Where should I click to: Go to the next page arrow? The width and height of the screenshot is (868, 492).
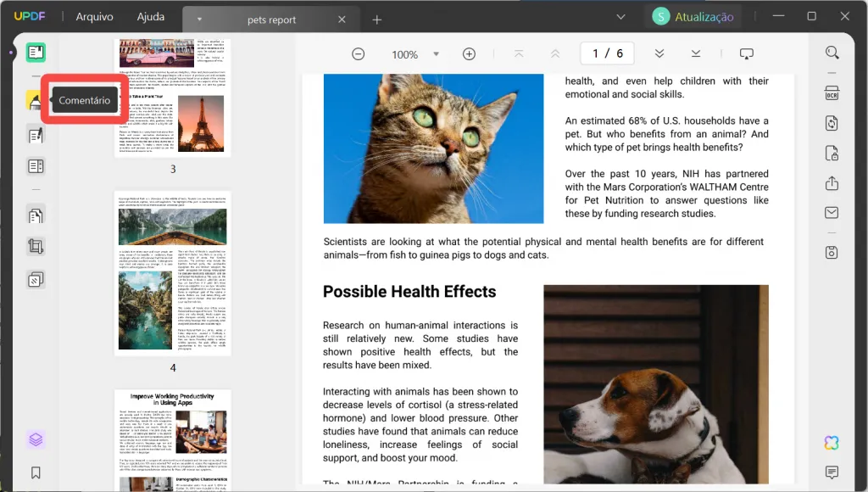[x=659, y=53]
